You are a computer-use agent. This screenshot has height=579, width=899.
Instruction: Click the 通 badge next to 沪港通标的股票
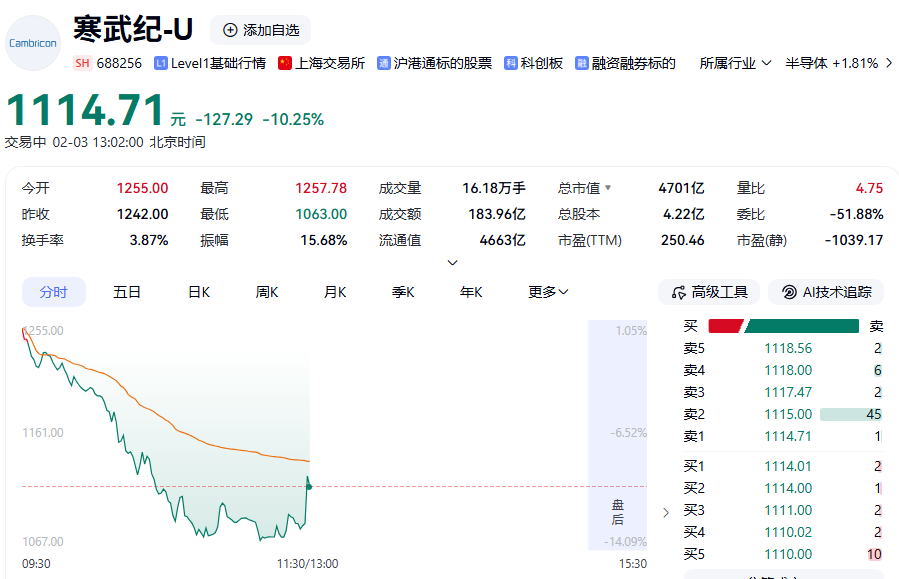pyautogui.click(x=384, y=63)
